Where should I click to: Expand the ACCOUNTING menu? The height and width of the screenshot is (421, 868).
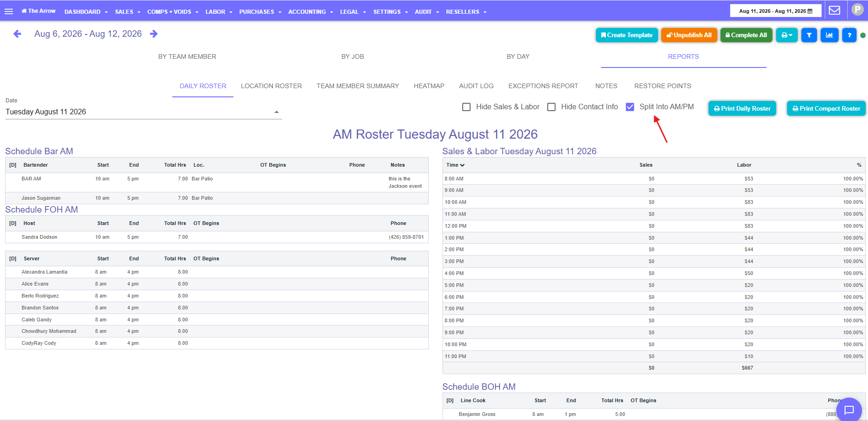[x=311, y=12]
